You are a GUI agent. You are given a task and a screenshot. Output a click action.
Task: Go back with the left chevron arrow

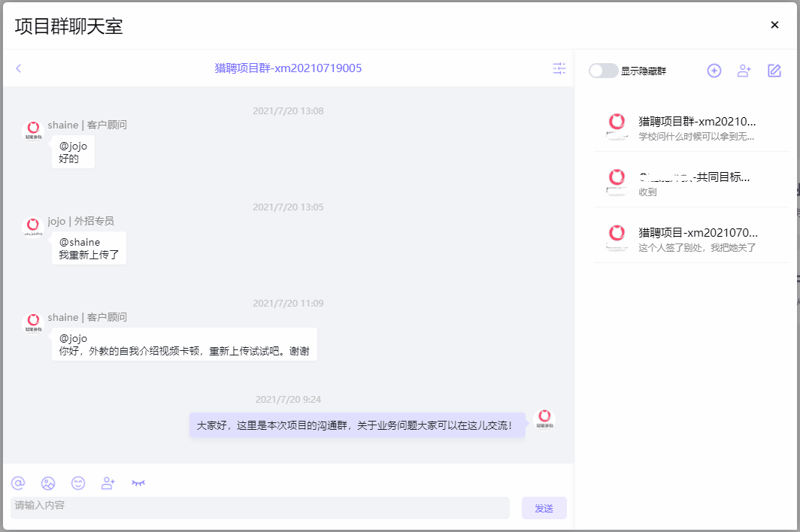19,68
